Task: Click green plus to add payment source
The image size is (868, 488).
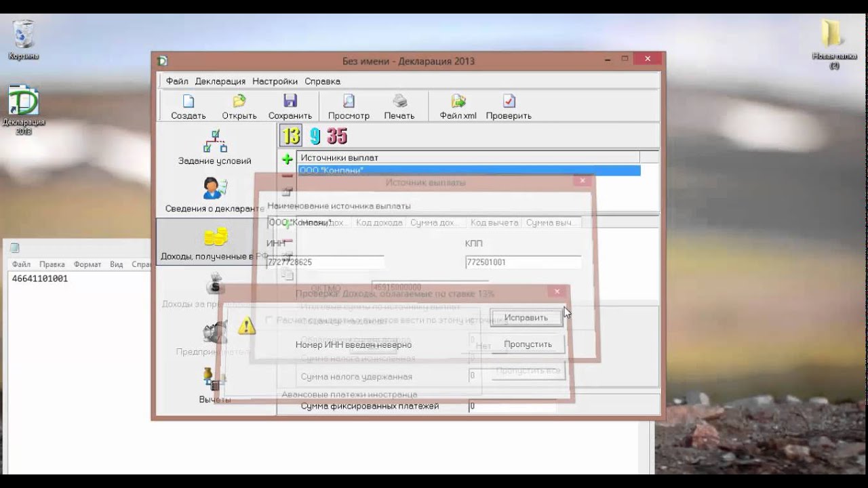Action: [288, 159]
